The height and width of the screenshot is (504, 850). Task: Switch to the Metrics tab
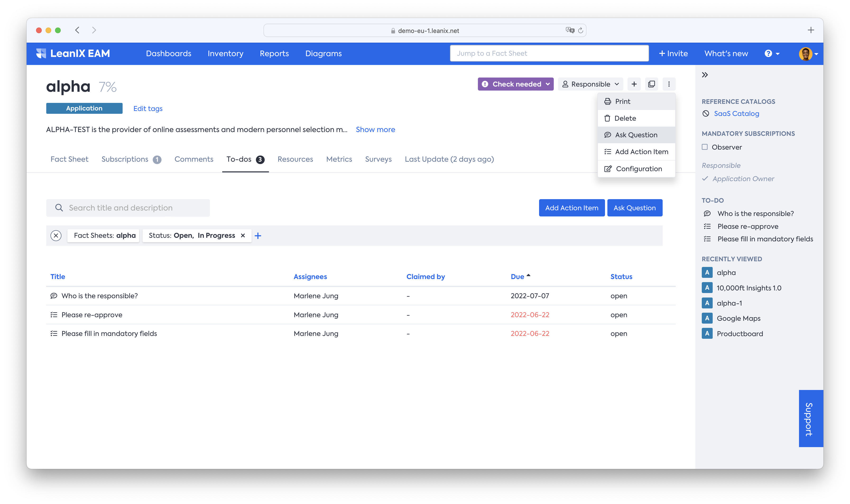click(x=339, y=159)
